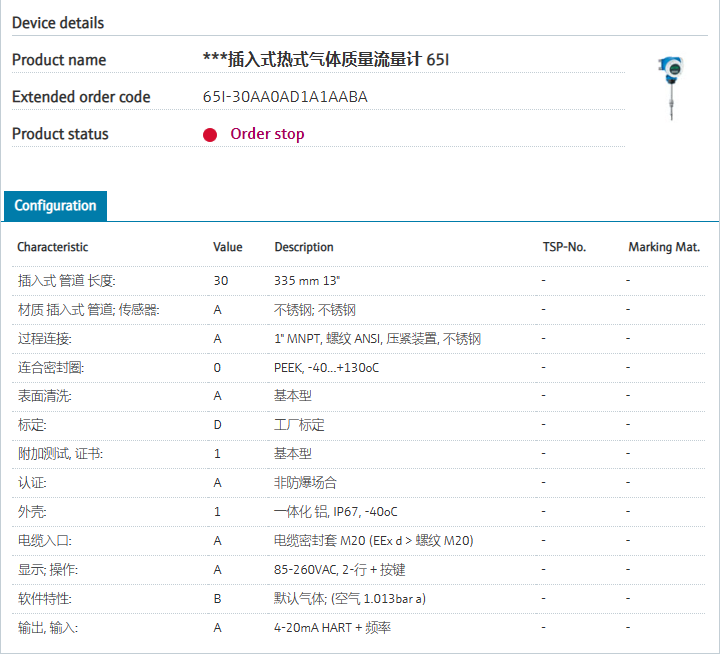
Task: Click the Value column header
Action: tap(227, 247)
